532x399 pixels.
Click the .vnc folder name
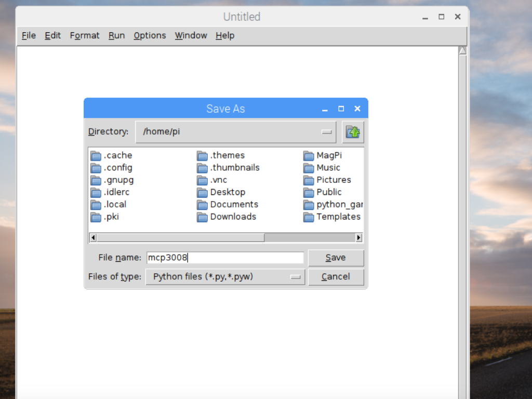(x=219, y=180)
